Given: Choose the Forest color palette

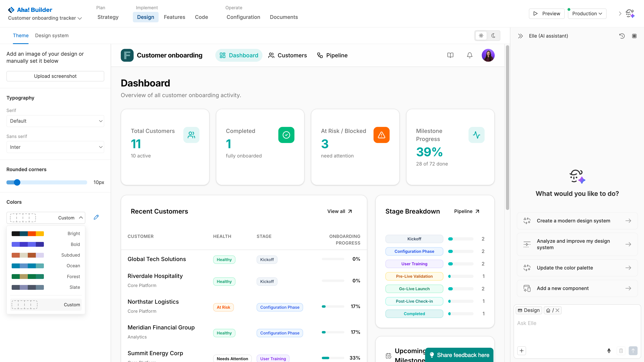Looking at the screenshot, I should [x=46, y=277].
